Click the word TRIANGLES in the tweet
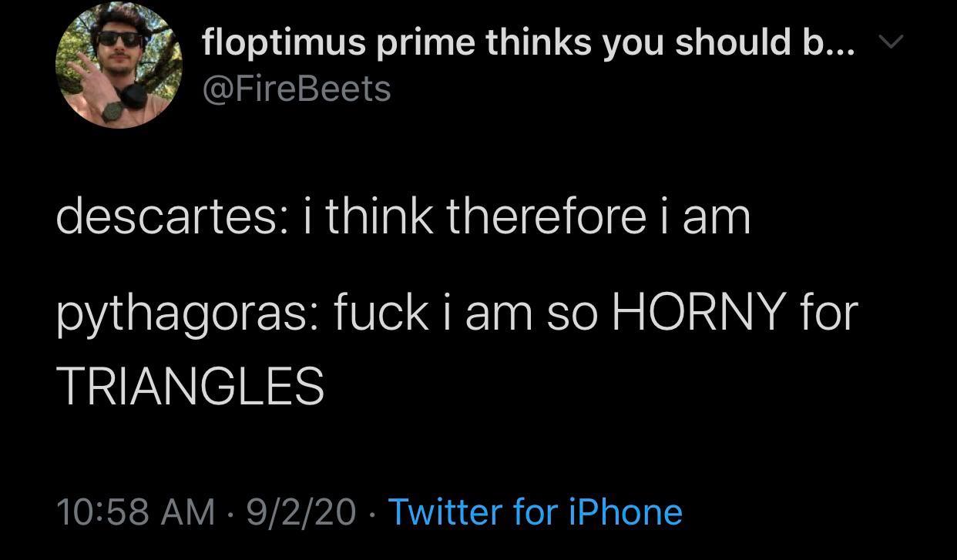 pyautogui.click(x=191, y=385)
